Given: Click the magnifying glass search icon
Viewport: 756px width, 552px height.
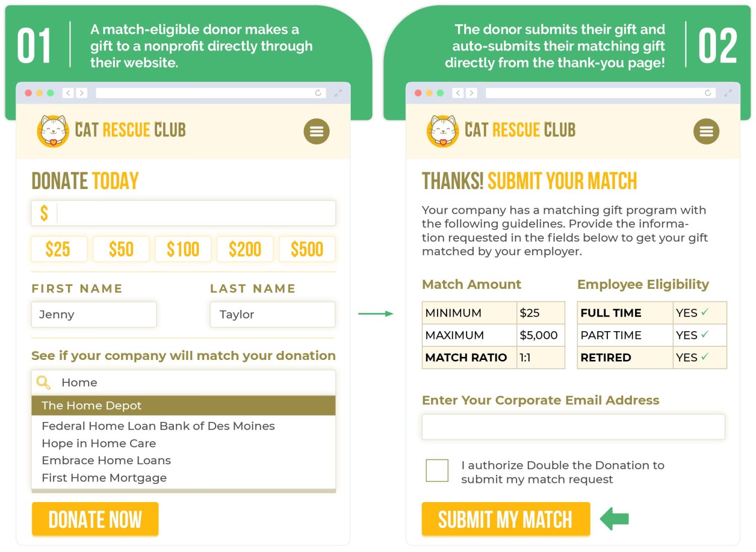Looking at the screenshot, I should point(43,382).
